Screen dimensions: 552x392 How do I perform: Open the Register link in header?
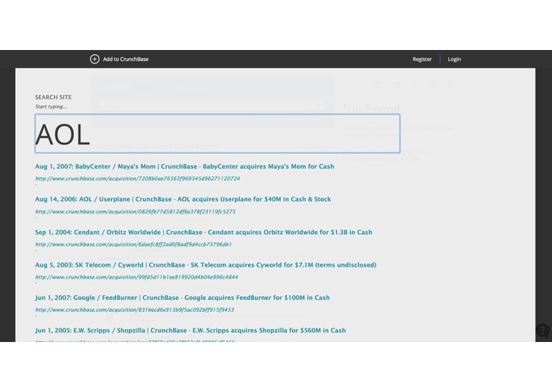pyautogui.click(x=422, y=59)
